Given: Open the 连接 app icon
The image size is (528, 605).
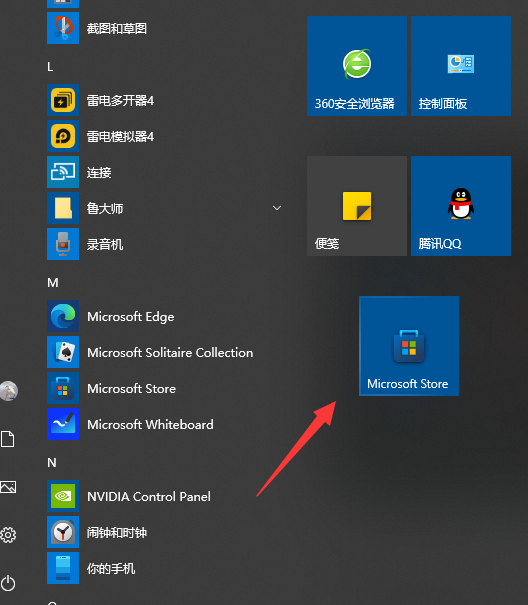Looking at the screenshot, I should click(63, 172).
